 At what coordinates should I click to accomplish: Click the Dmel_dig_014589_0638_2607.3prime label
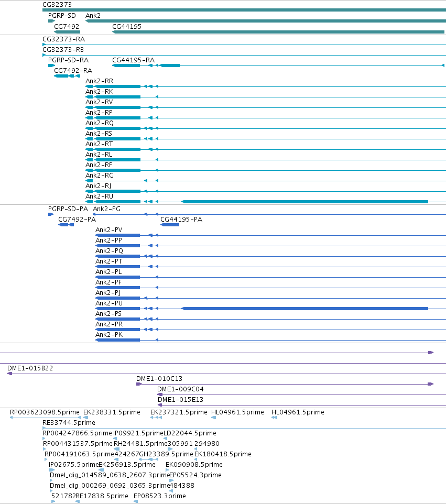pyautogui.click(x=110, y=475)
